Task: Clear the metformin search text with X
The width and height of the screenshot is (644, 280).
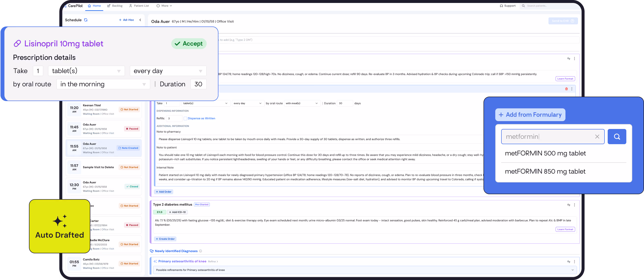Action: click(x=597, y=137)
